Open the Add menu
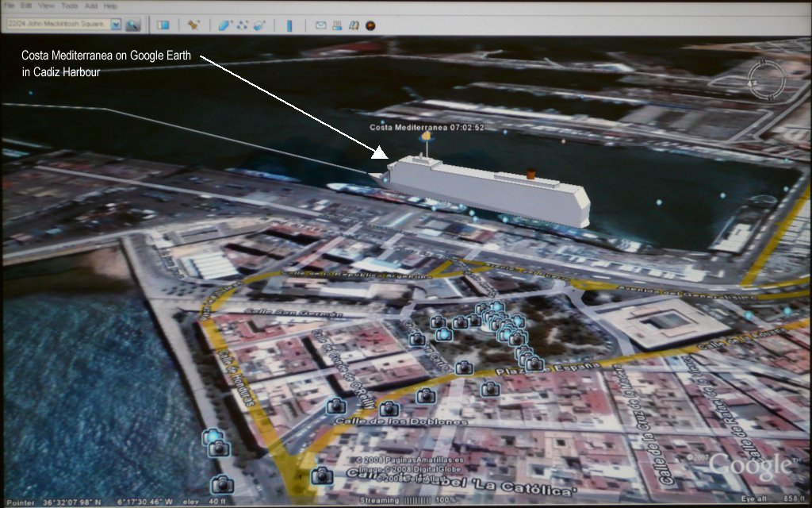Image resolution: width=812 pixels, height=508 pixels. (90, 6)
